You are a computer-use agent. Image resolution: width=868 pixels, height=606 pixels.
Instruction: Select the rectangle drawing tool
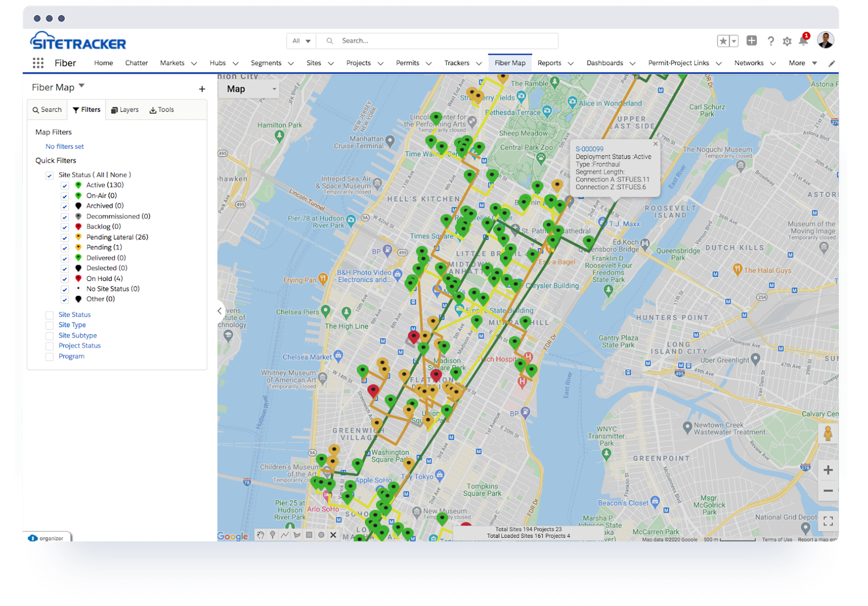click(x=309, y=535)
